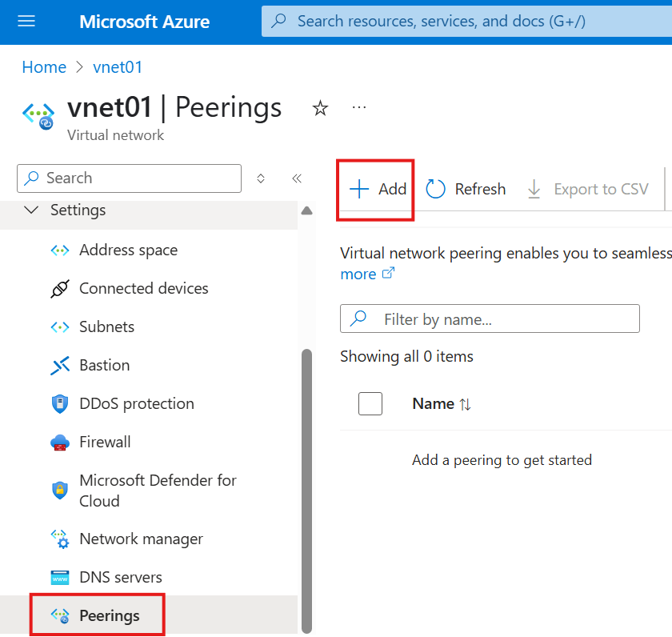Viewport: 672px width, 637px height.
Task: Click the filter magnifier icon
Action: (358, 318)
